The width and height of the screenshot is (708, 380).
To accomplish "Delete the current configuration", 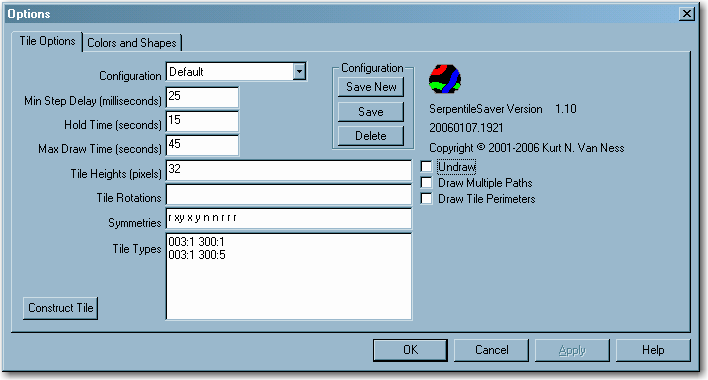I will (x=371, y=136).
